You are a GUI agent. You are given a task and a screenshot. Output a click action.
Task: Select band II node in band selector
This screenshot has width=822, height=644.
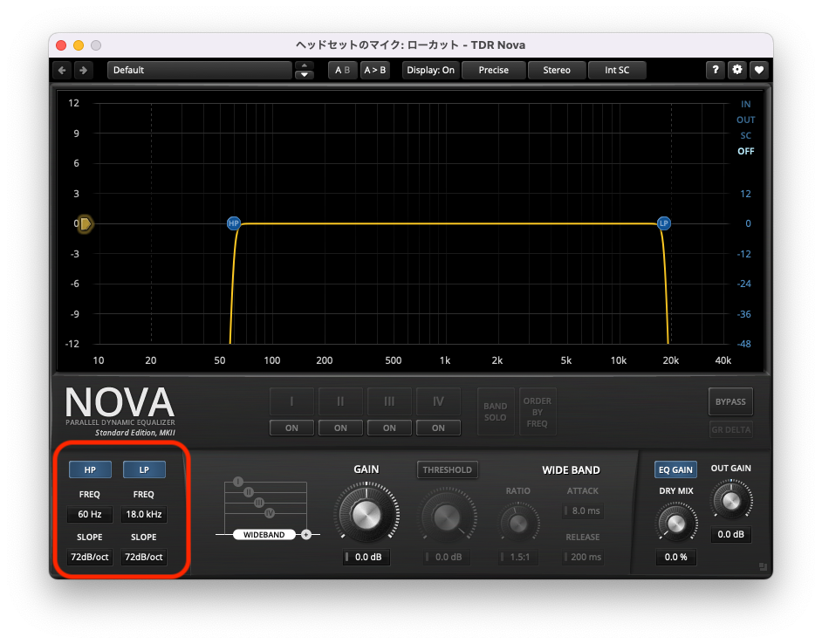pyautogui.click(x=249, y=492)
